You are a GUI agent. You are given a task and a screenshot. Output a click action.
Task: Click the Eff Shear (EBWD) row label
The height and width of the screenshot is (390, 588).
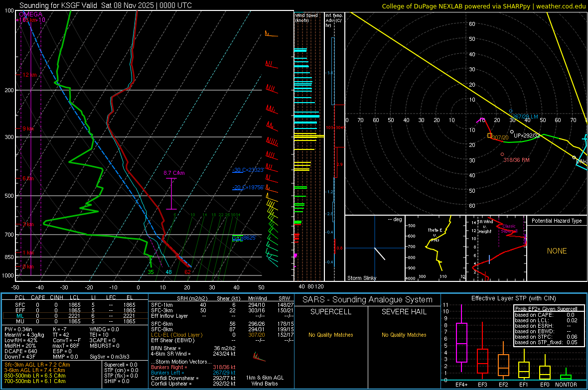172,341
